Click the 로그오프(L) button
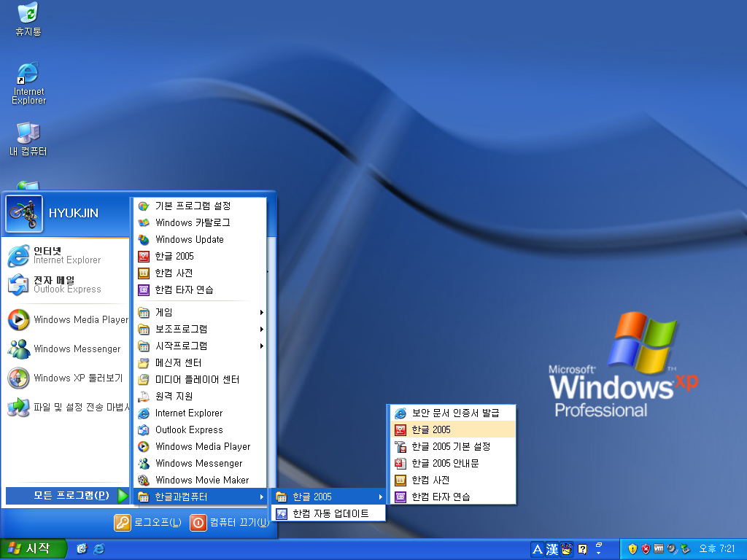 [147, 522]
